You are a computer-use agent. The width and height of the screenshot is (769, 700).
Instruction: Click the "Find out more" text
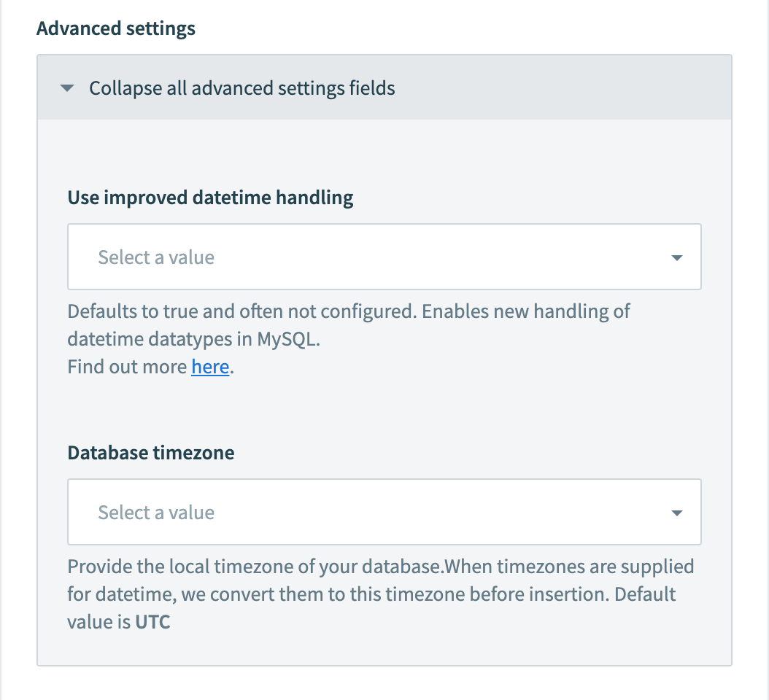[128, 366]
